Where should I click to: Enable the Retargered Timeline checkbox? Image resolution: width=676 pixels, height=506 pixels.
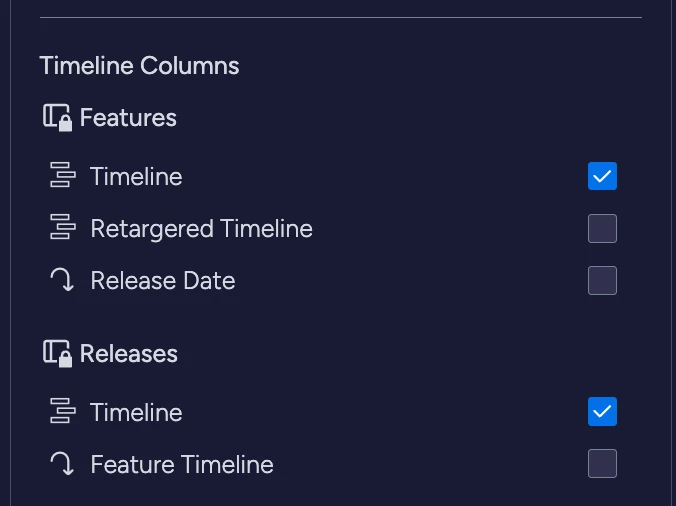click(602, 229)
